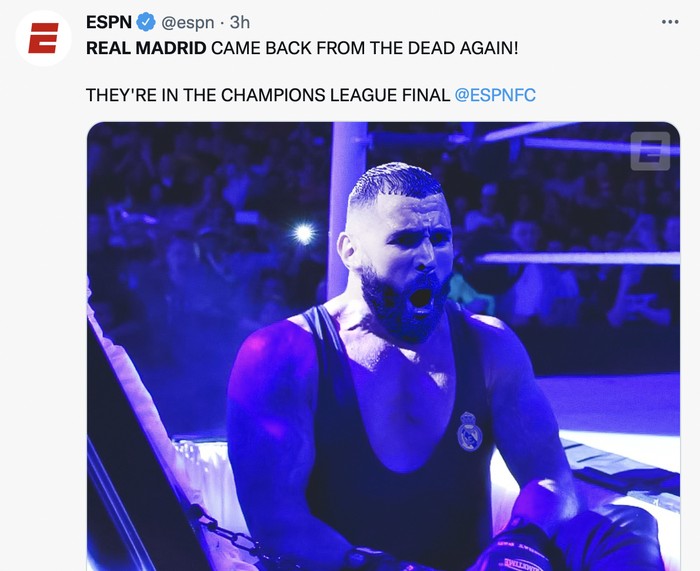Screen dimensions: 700x571
Task: Open the tweet via the 3h timestamp
Action: click(x=240, y=22)
